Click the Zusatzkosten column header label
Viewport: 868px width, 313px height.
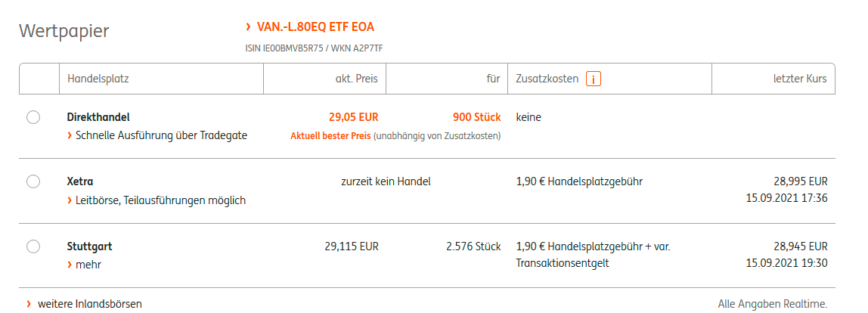[x=547, y=79]
